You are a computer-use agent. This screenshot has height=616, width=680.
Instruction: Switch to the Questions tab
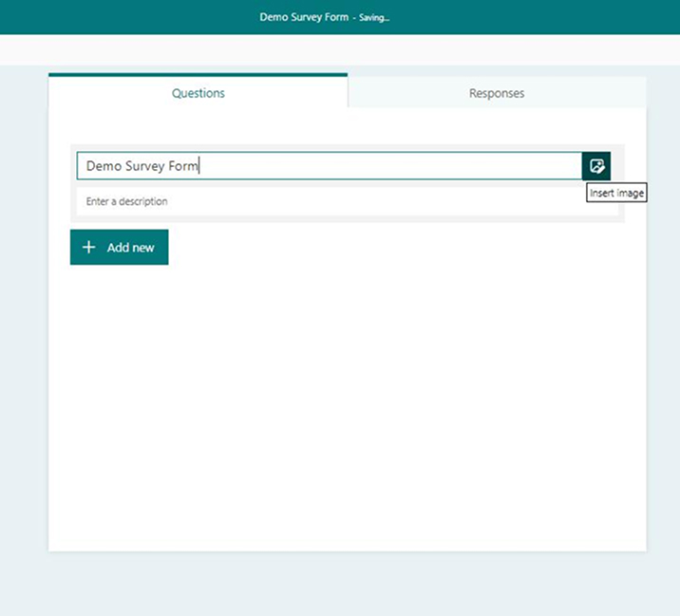pos(198,92)
